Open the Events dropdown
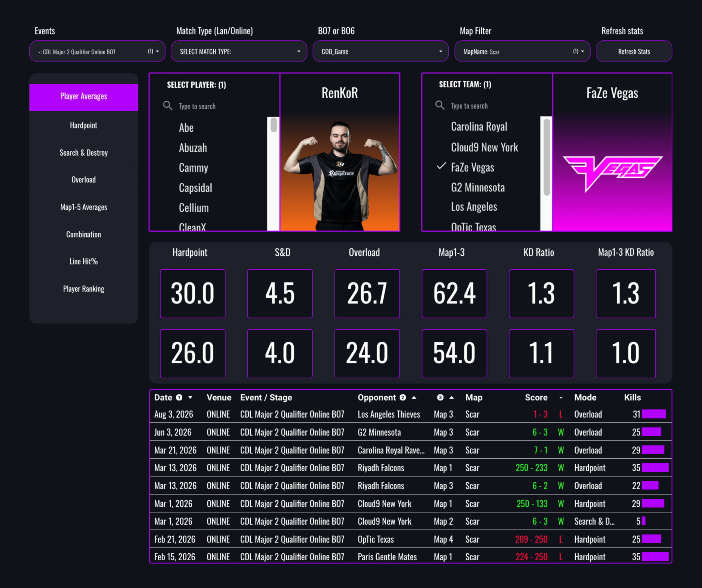This screenshot has height=588, width=702. [97, 52]
